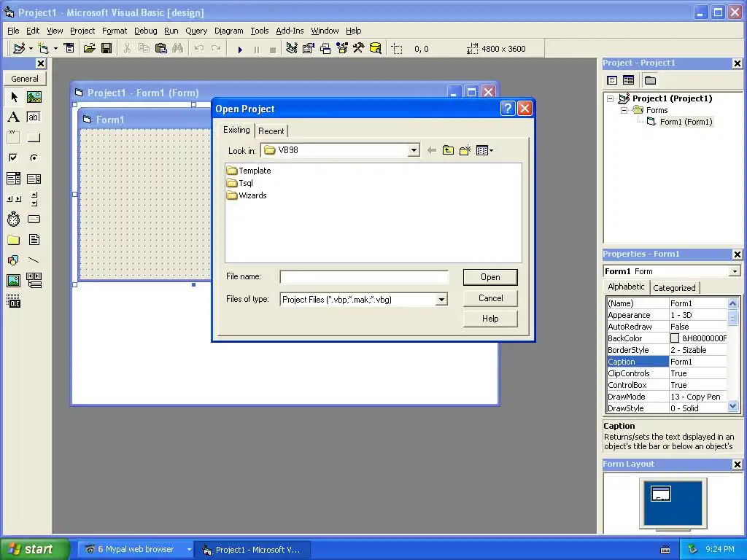The height and width of the screenshot is (560, 747).
Task: Select the OptionButton tool in toolbox
Action: point(34,157)
